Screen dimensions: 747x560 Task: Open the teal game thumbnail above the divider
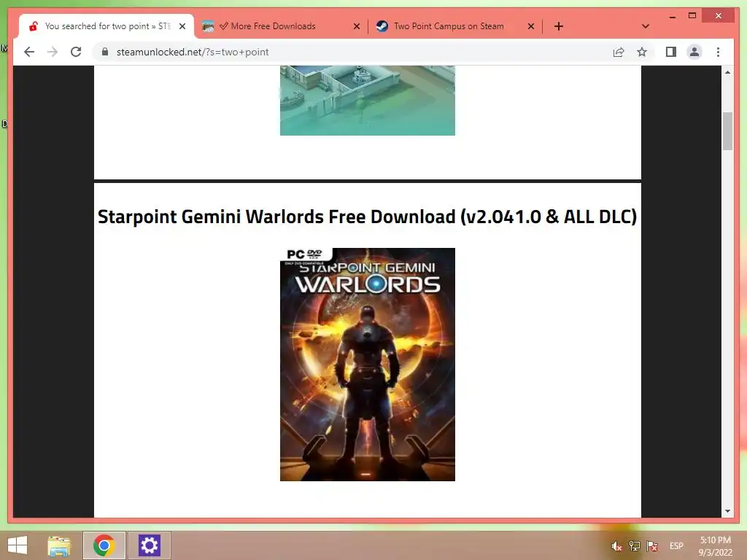point(368,101)
